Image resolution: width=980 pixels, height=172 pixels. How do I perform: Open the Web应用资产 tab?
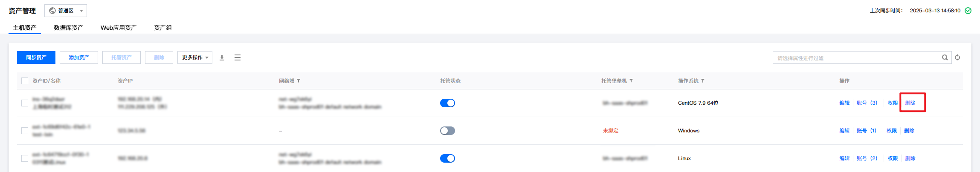point(119,28)
